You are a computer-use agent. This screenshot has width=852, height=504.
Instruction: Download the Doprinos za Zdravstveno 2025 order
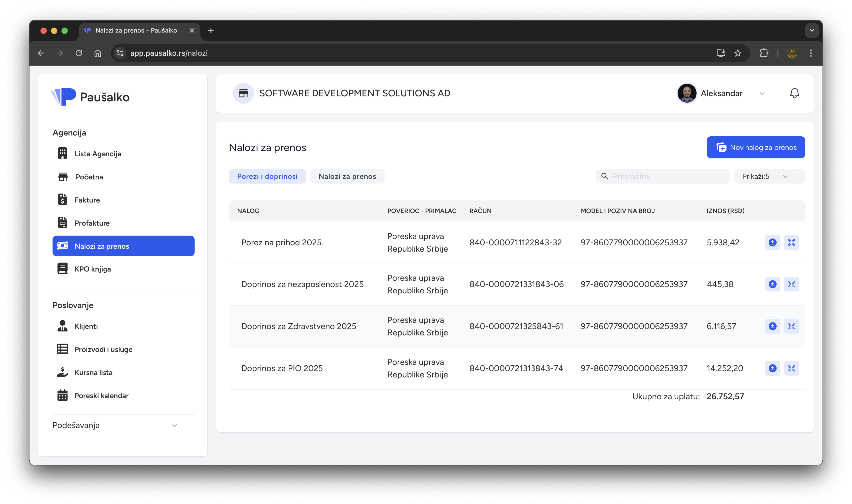(x=772, y=326)
